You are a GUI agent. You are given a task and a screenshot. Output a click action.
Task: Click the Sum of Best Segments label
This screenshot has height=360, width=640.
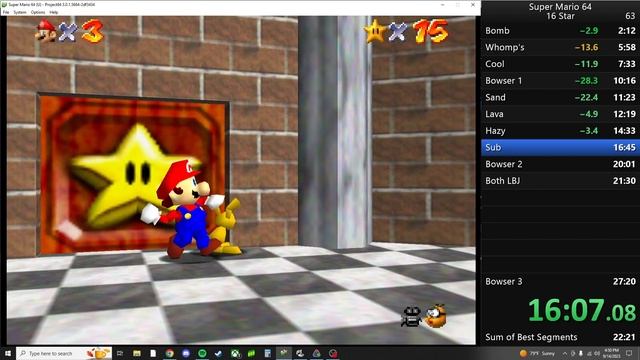[x=531, y=337]
